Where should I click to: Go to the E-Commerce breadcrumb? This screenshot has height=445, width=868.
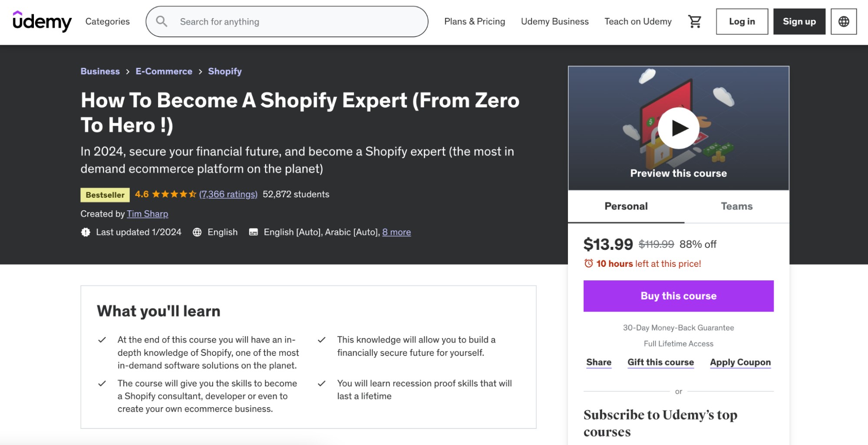tap(164, 71)
